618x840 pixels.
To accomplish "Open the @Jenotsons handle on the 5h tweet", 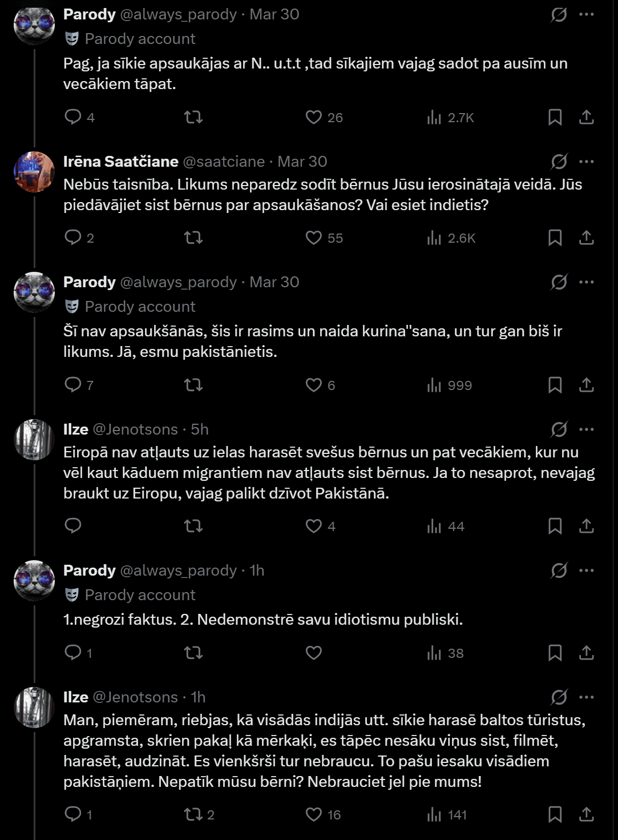I will point(135,429).
